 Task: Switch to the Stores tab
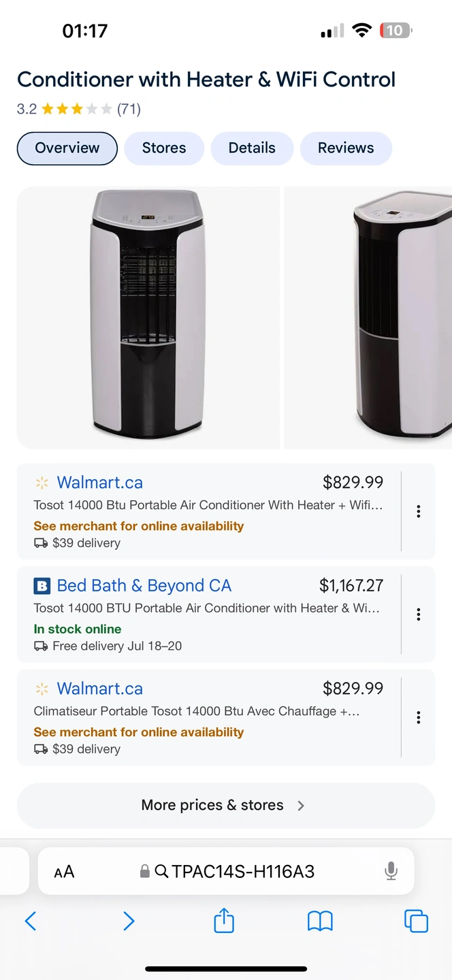[164, 148]
